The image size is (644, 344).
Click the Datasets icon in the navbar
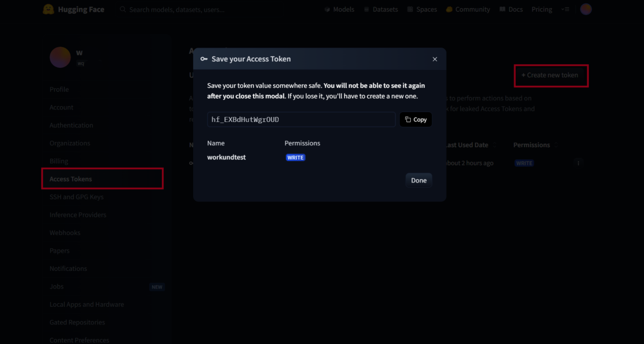point(366,9)
